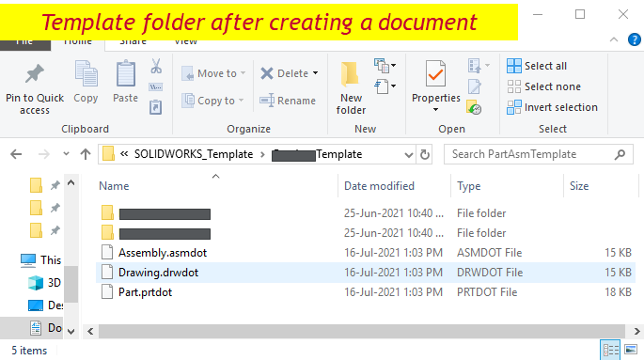
Task: Select Documents in navigation pane
Action: [x=46, y=327]
